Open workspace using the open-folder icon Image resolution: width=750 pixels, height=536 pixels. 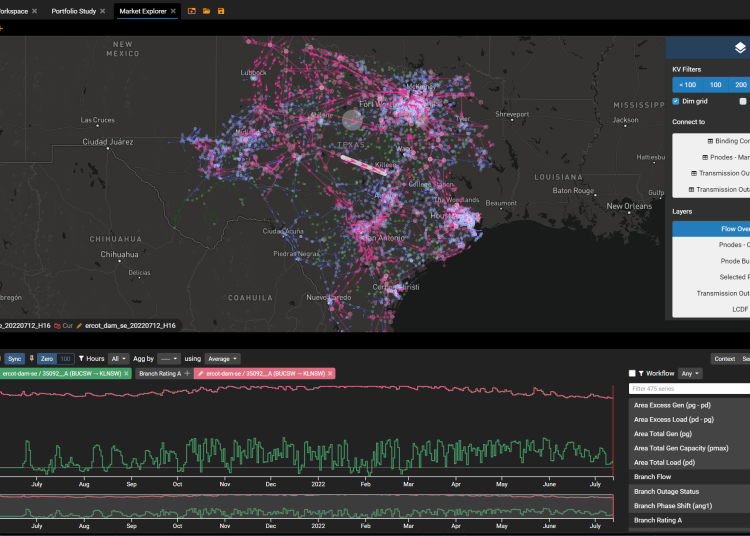tap(207, 11)
